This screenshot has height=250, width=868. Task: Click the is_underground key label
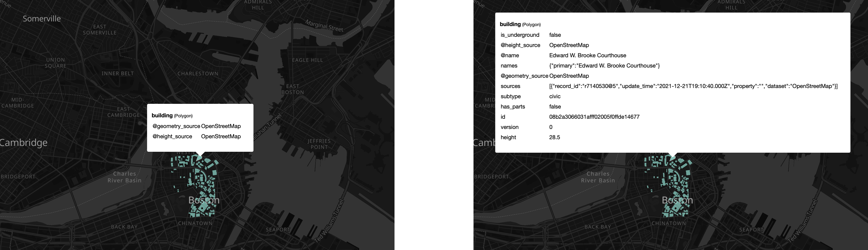[520, 35]
